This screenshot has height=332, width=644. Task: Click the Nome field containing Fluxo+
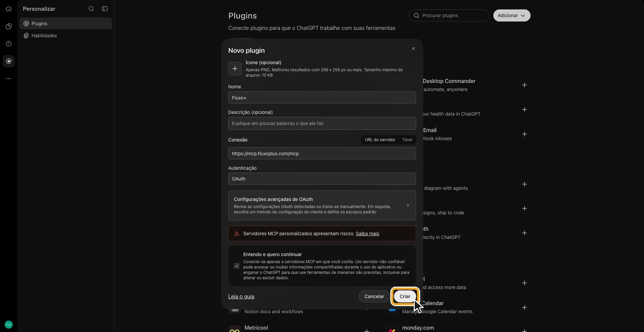[x=322, y=98]
